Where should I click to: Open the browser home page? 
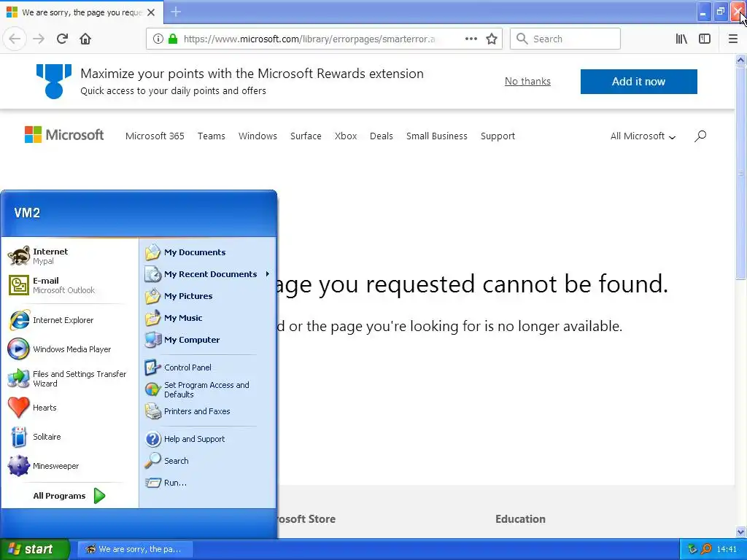click(x=85, y=39)
